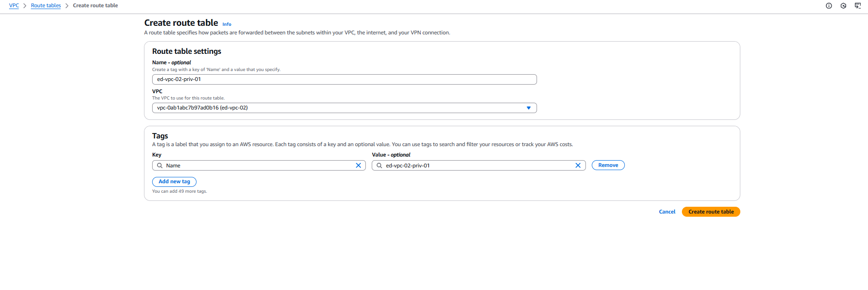Click the 'You can add 49 more tags.' note
Viewport: 868px width, 290px height.
[x=179, y=191]
